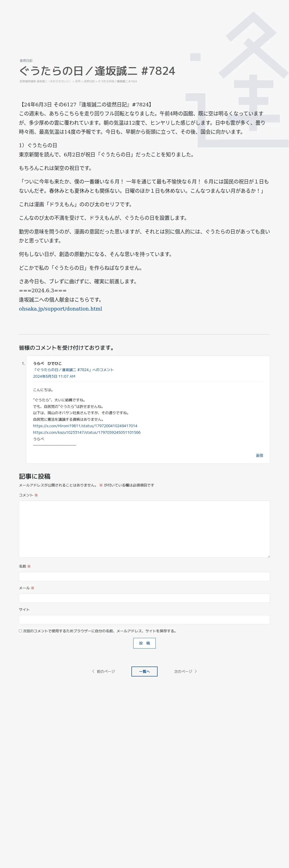Click the 一覧へ button
This screenshot has height=868, width=289.
tap(144, 672)
